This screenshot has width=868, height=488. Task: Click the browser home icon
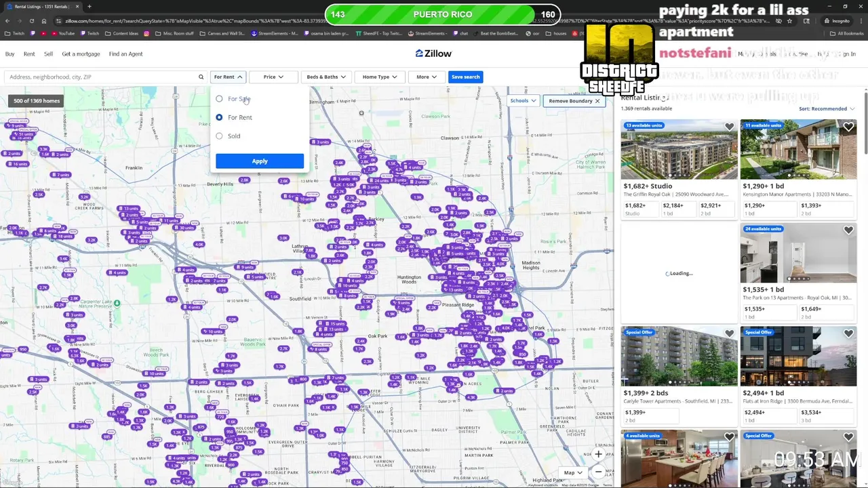(43, 21)
